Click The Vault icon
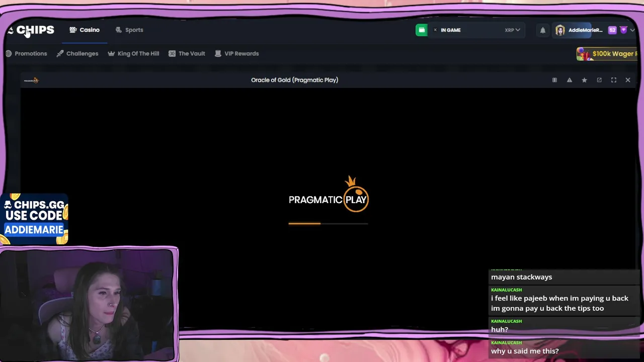The height and width of the screenshot is (362, 644). coord(172,53)
